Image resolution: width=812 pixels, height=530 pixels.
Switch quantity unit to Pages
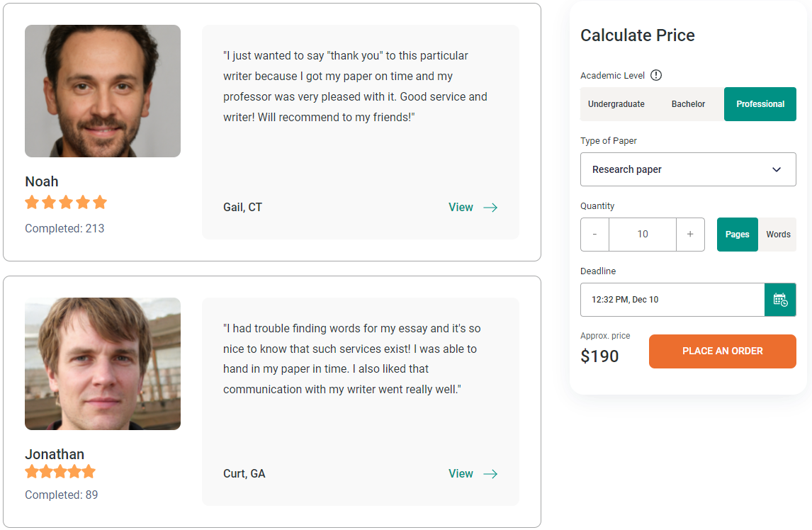tap(738, 235)
